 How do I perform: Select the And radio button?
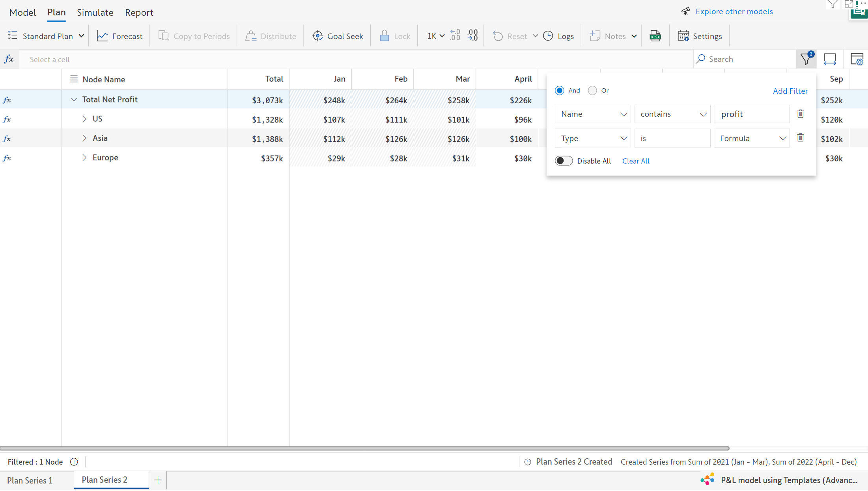[559, 91]
